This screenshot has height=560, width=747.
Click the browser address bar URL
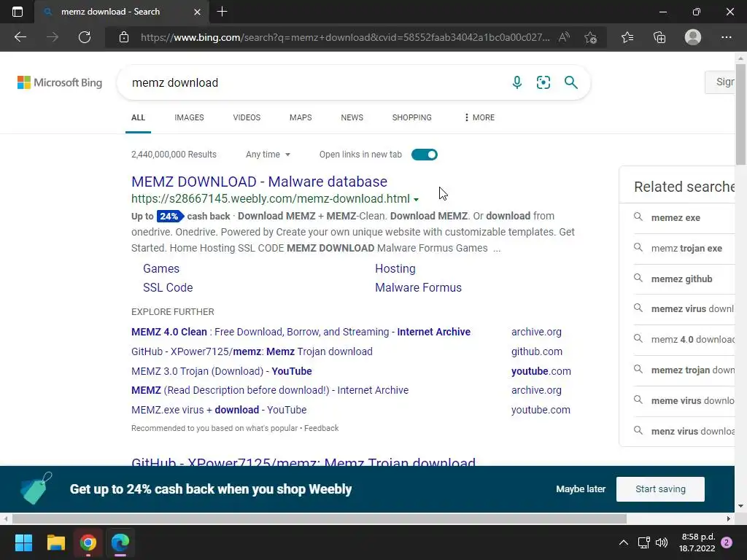tap(345, 37)
